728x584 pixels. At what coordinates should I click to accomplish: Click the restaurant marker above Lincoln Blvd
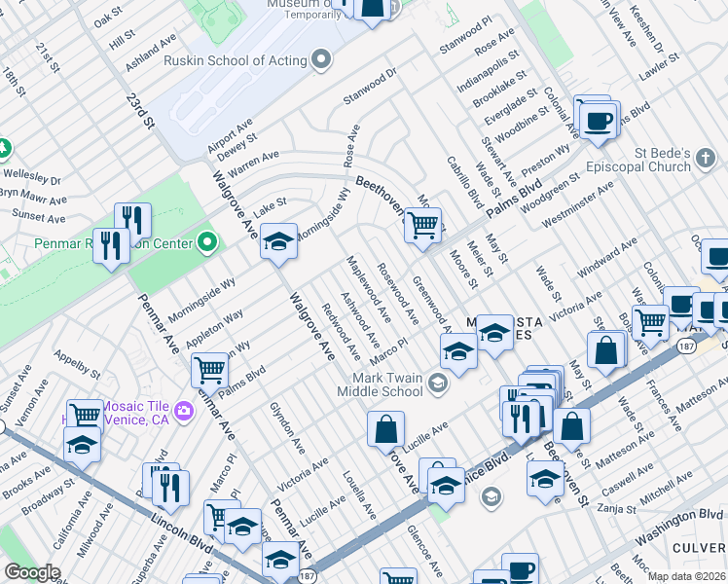(171, 490)
